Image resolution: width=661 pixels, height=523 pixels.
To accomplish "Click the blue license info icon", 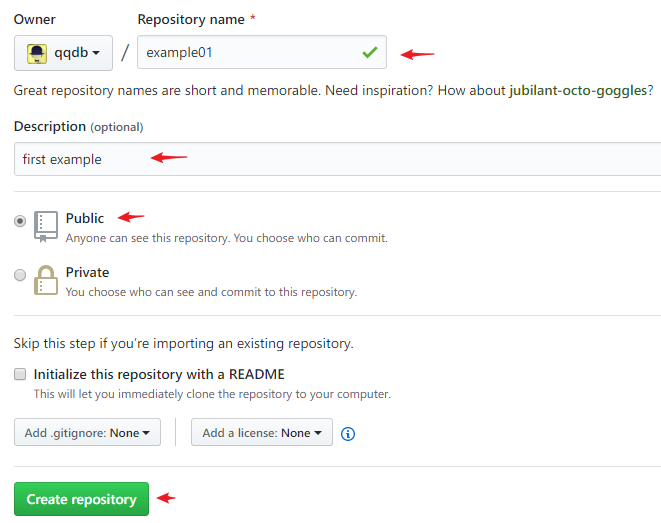I will point(348,434).
